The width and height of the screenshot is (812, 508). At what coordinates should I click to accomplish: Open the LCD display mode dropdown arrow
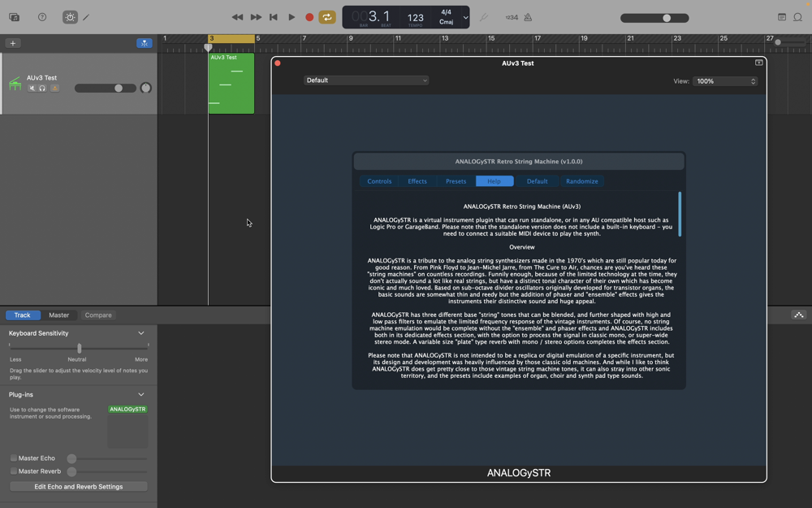[465, 18]
